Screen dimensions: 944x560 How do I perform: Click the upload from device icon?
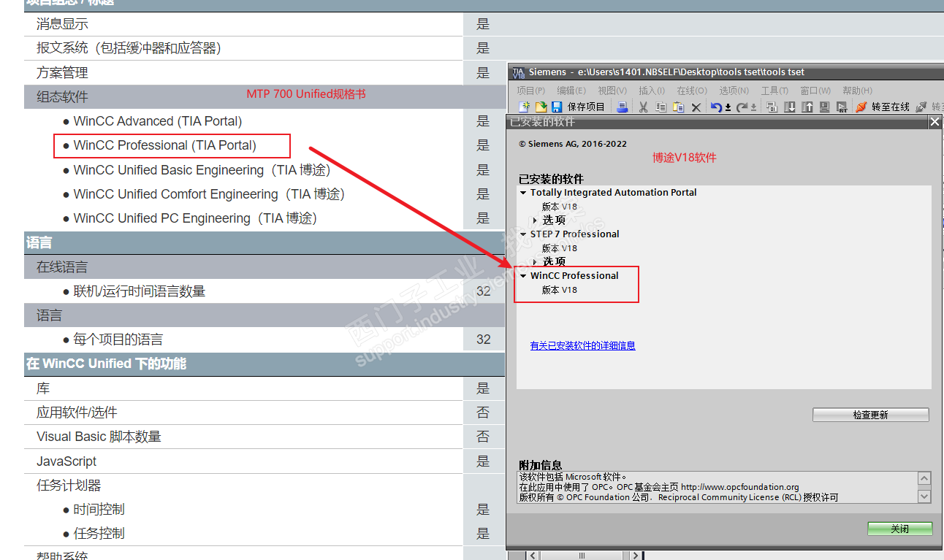(807, 107)
